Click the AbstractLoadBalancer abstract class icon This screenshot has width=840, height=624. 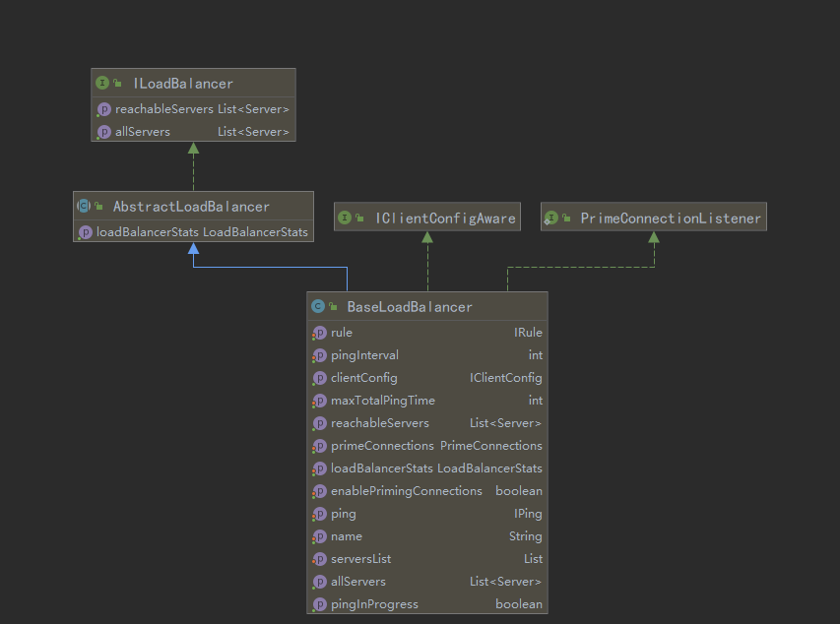click(84, 207)
